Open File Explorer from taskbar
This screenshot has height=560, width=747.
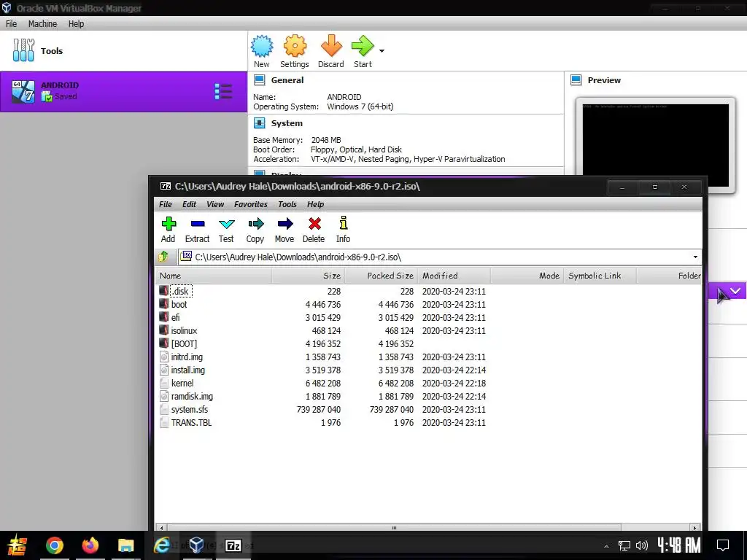(125, 545)
